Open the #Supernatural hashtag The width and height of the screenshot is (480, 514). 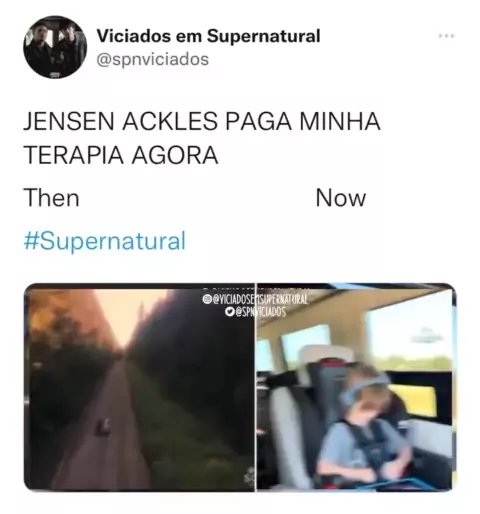(x=105, y=241)
